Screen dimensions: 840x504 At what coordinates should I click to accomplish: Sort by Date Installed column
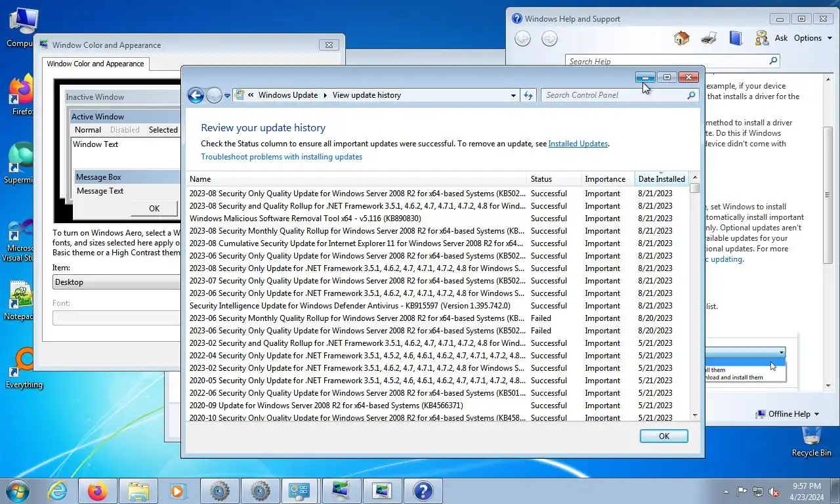coord(661,179)
